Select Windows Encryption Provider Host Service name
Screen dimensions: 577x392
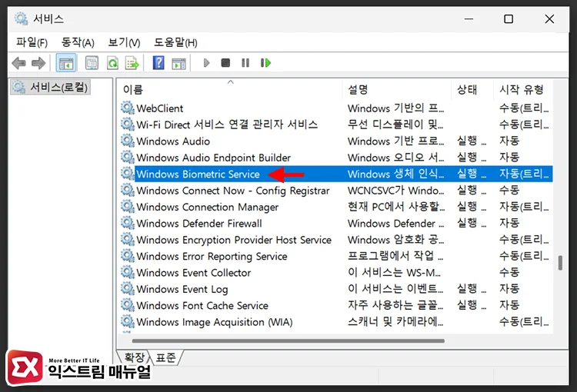[x=234, y=240]
